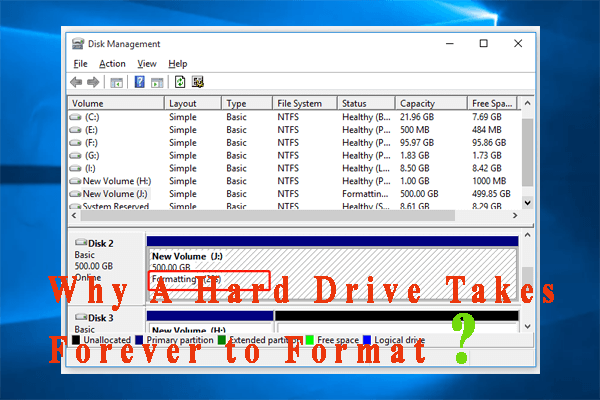The height and width of the screenshot is (400, 600).
Task: Select the unallocated region of Disk 3
Action: pyautogui.click(x=397, y=321)
